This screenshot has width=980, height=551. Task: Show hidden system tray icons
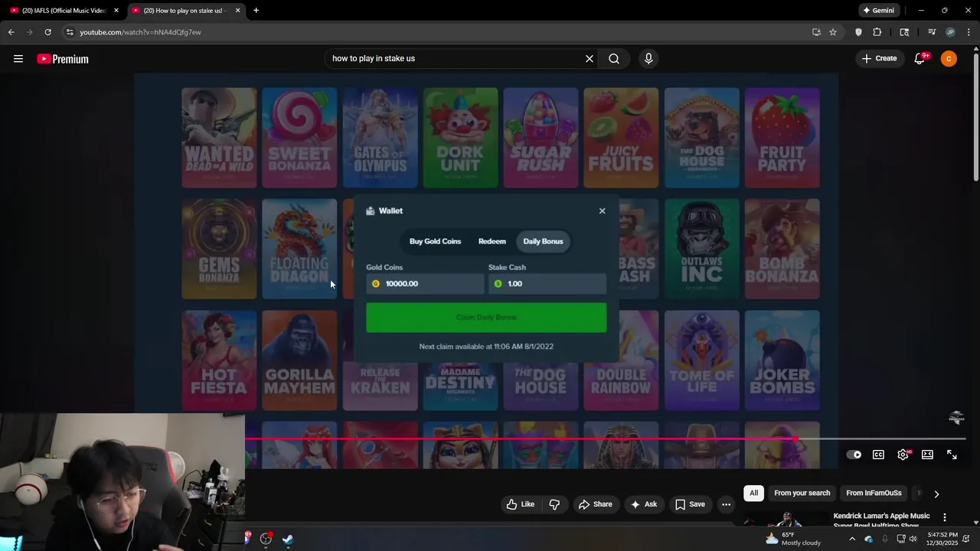852,539
